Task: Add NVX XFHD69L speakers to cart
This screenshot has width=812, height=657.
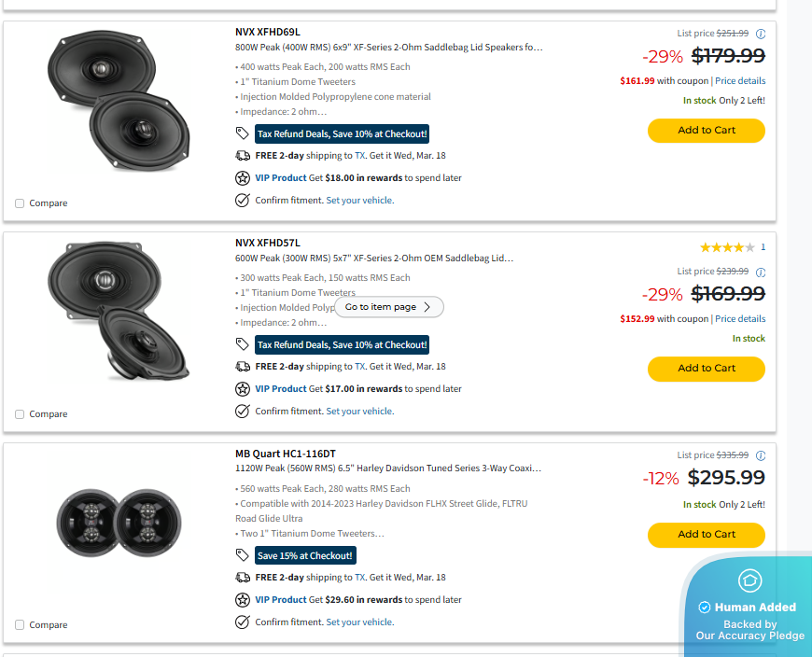Action: pyautogui.click(x=706, y=131)
